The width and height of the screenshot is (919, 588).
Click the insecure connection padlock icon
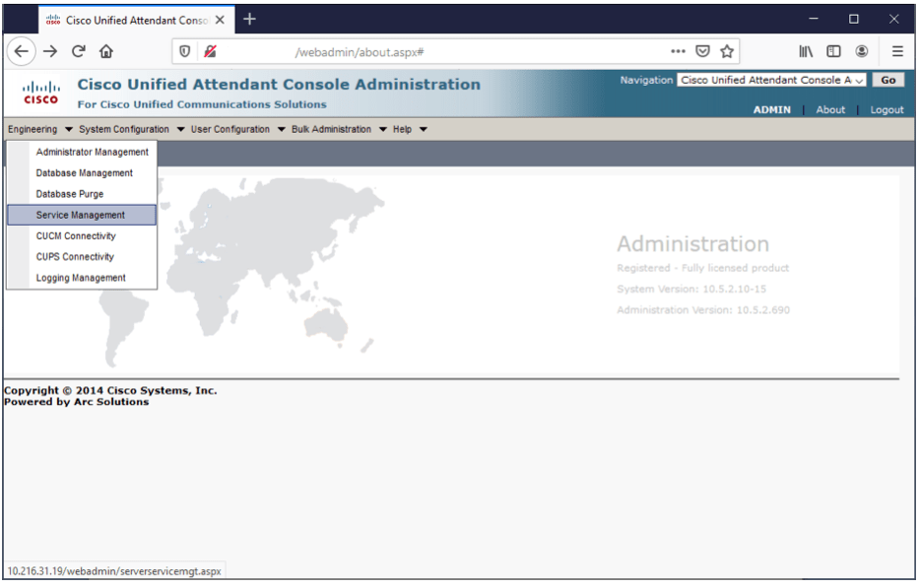[210, 51]
